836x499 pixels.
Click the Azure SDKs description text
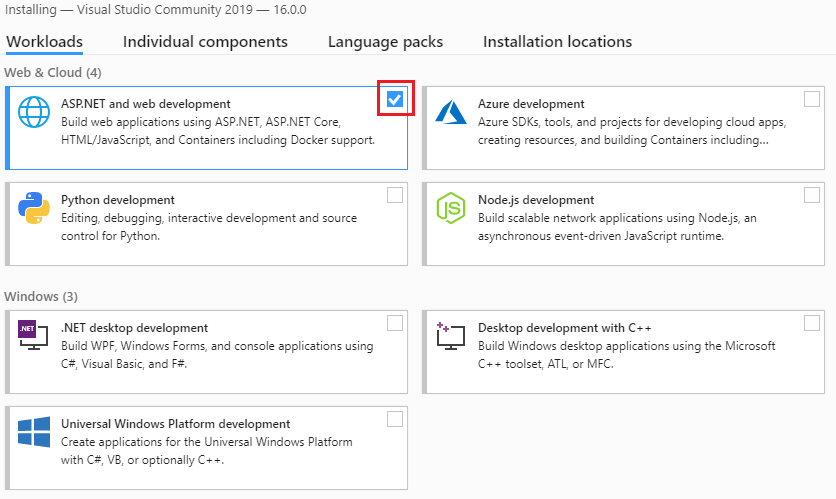pos(632,131)
